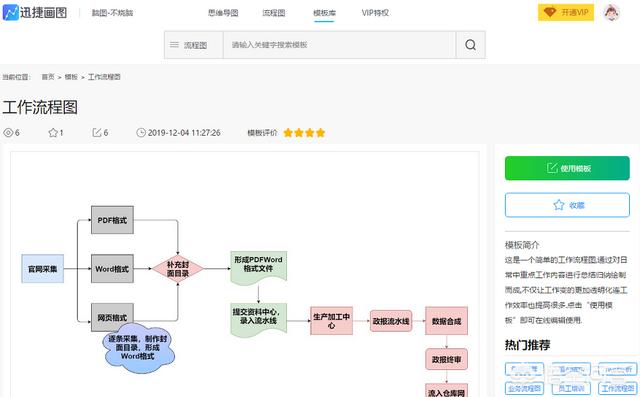Open the 流程图 navigation tab
Image resolution: width=640 pixels, height=397 pixels.
coord(273,13)
